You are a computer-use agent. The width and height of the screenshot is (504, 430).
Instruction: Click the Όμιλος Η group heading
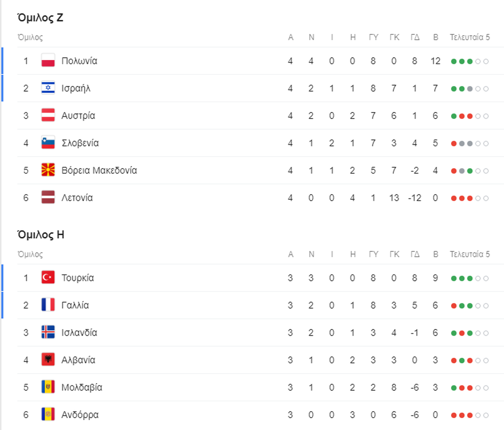[41, 235]
